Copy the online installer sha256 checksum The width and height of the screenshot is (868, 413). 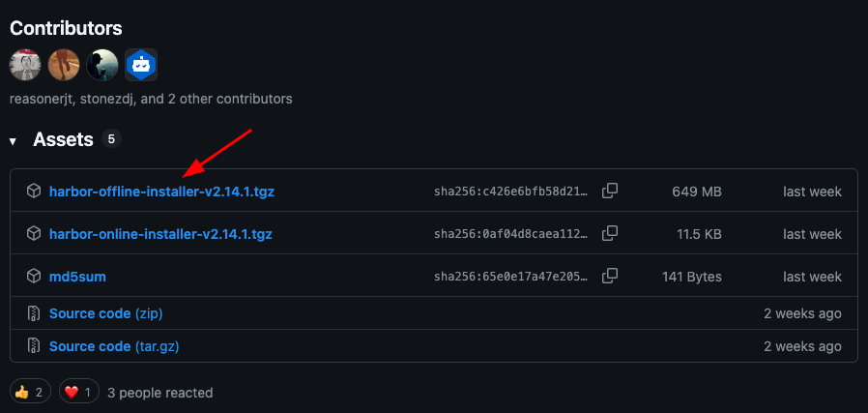pyautogui.click(x=610, y=234)
